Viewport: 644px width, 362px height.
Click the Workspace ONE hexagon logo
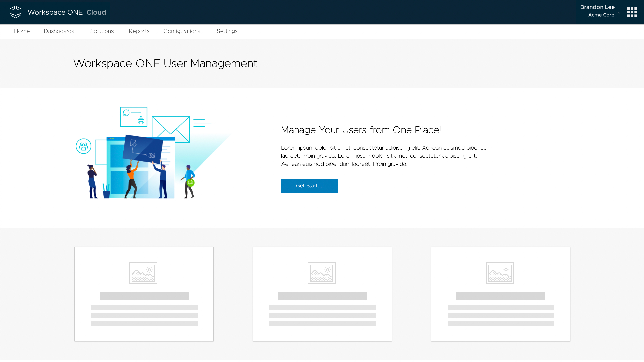(15, 12)
